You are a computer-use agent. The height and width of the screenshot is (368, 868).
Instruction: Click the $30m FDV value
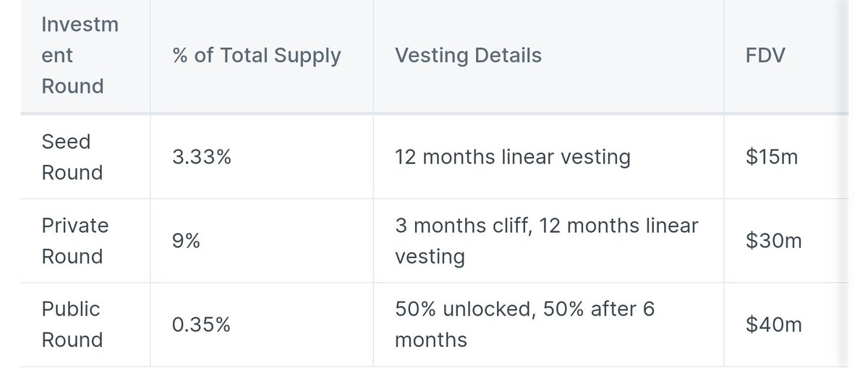tap(773, 241)
